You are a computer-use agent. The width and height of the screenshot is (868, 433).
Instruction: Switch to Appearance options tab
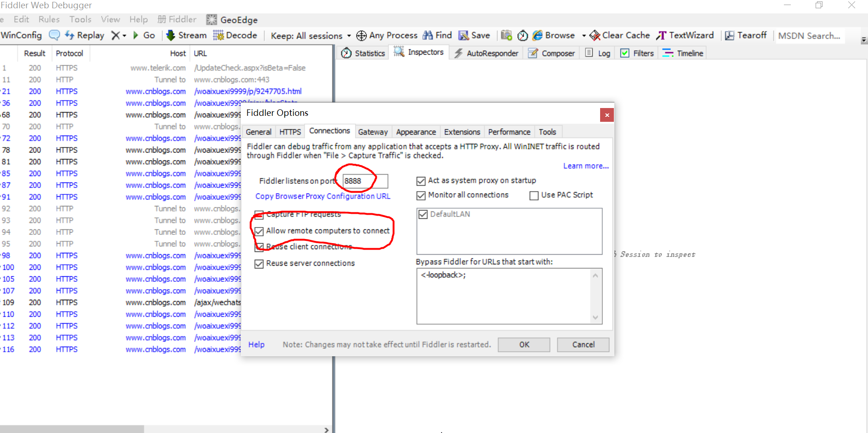[416, 132]
